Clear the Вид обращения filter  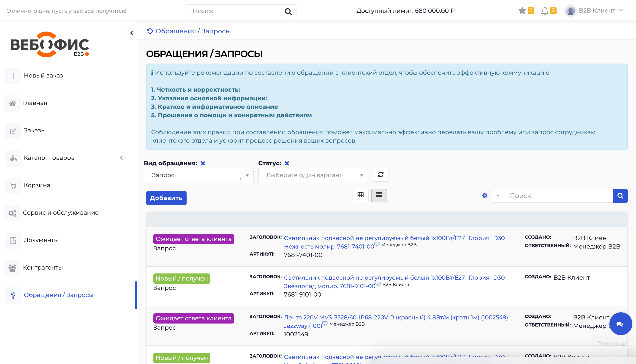(203, 163)
